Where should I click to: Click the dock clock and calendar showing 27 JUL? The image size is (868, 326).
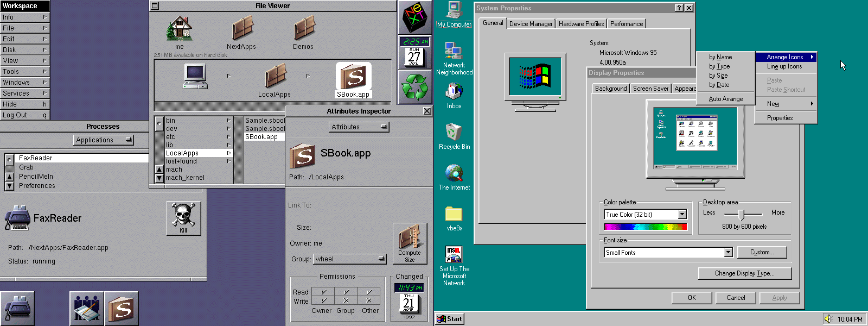pos(415,52)
